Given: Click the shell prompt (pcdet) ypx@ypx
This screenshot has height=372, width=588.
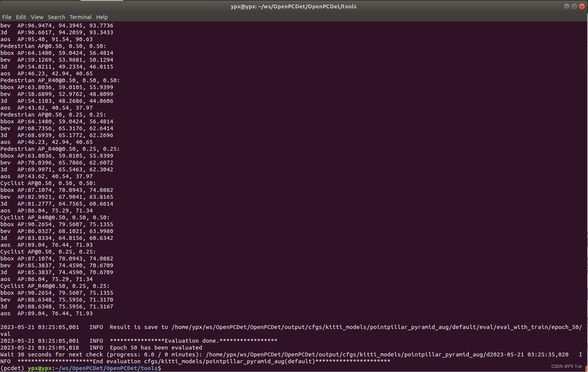Looking at the screenshot, I should pos(81,368).
